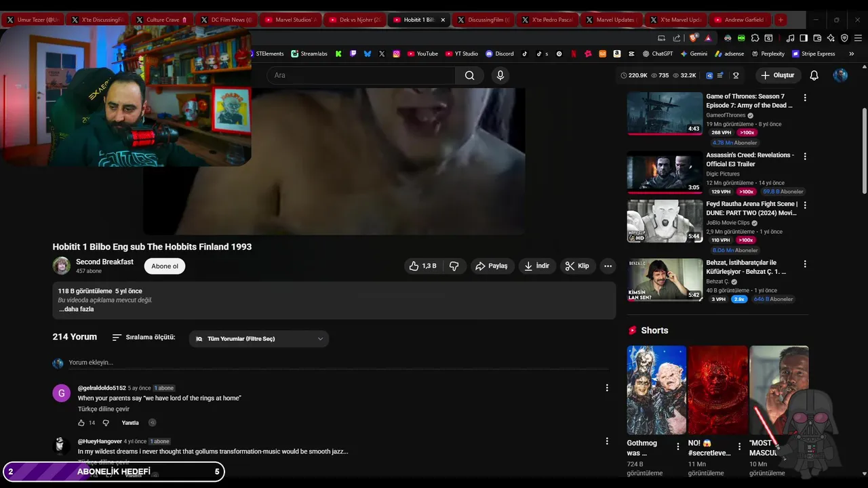
Task: Switch to DC Film News tab
Action: pyautogui.click(x=226, y=20)
